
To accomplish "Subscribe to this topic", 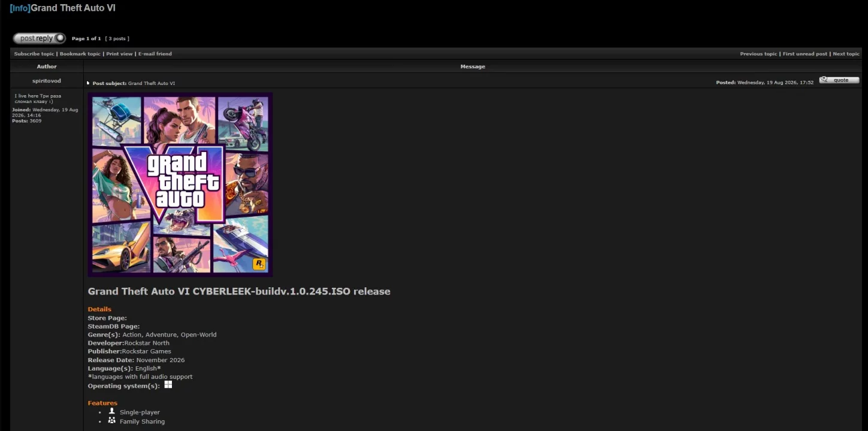I will click(34, 54).
